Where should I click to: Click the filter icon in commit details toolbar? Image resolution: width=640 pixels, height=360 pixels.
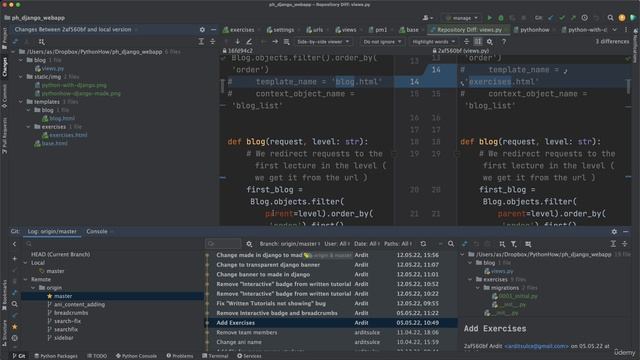click(x=513, y=244)
